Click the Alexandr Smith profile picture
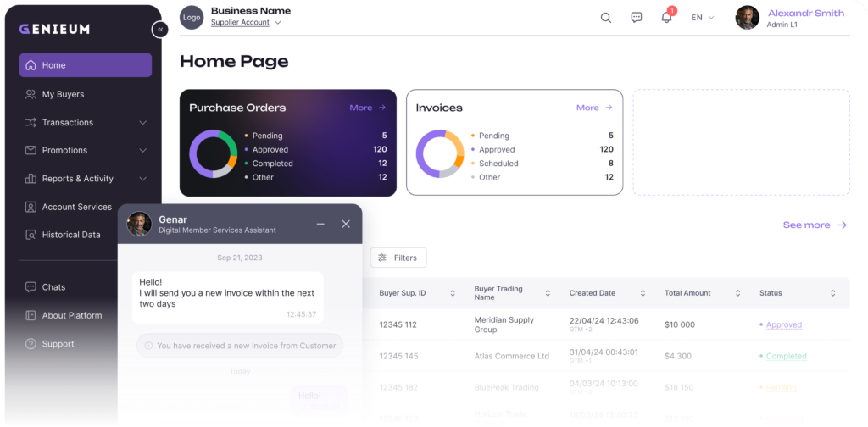The image size is (868, 427). coord(747,18)
